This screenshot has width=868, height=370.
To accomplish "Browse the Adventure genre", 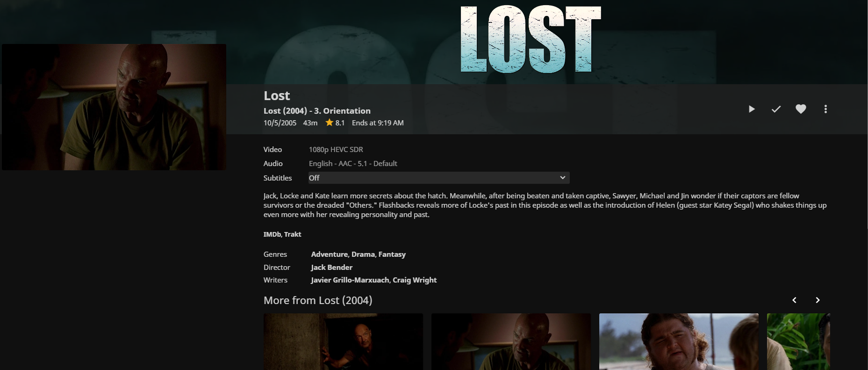I will (330, 254).
